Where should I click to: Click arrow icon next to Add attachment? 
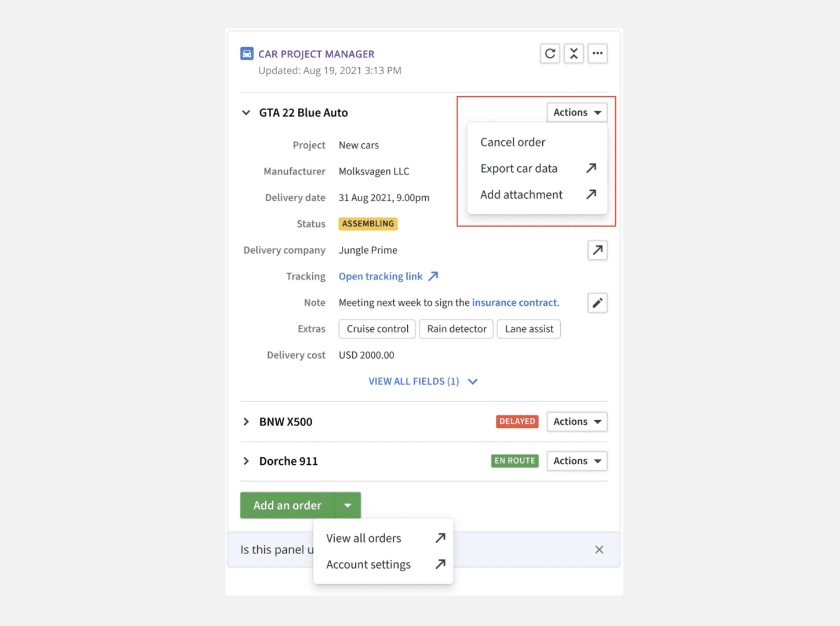[591, 194]
